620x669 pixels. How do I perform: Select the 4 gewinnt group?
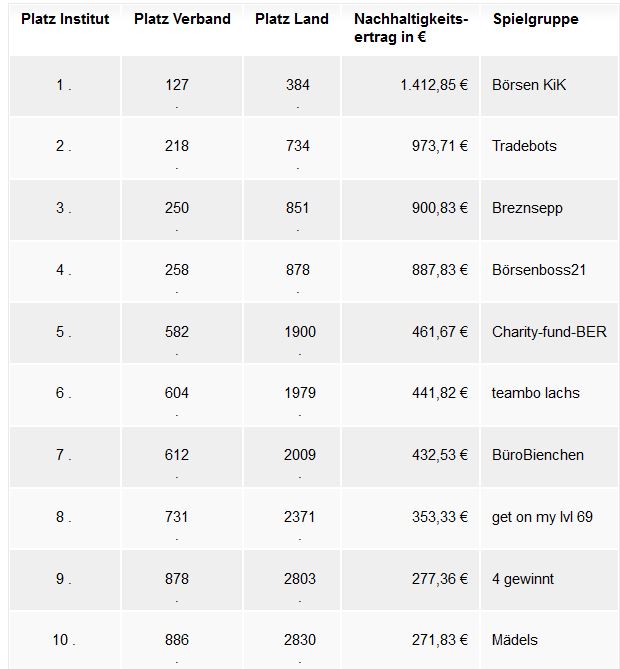click(523, 579)
